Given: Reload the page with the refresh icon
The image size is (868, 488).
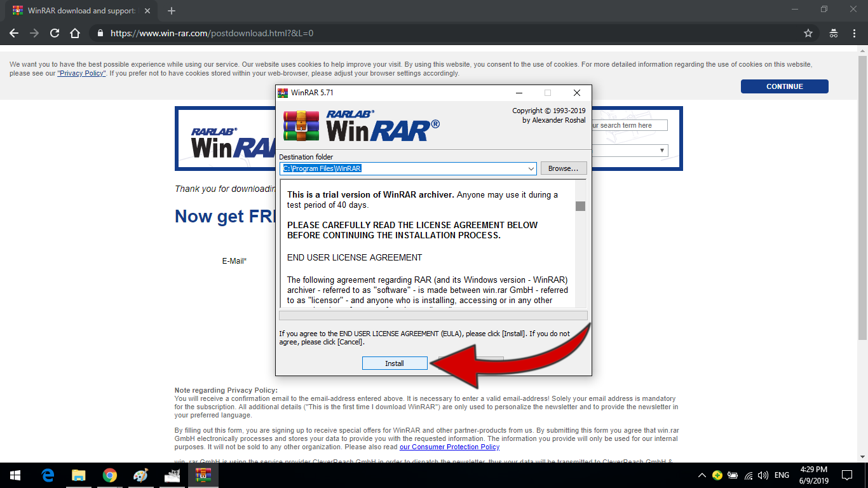Looking at the screenshot, I should point(55,33).
